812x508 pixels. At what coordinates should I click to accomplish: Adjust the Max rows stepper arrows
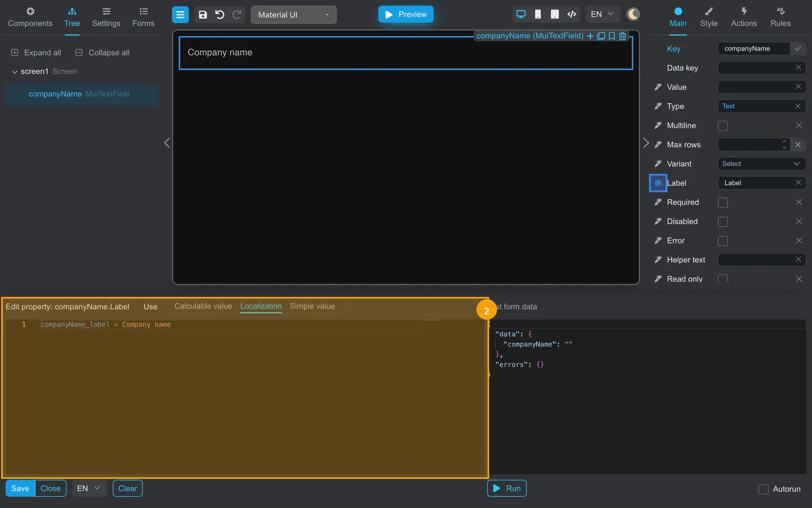784,144
